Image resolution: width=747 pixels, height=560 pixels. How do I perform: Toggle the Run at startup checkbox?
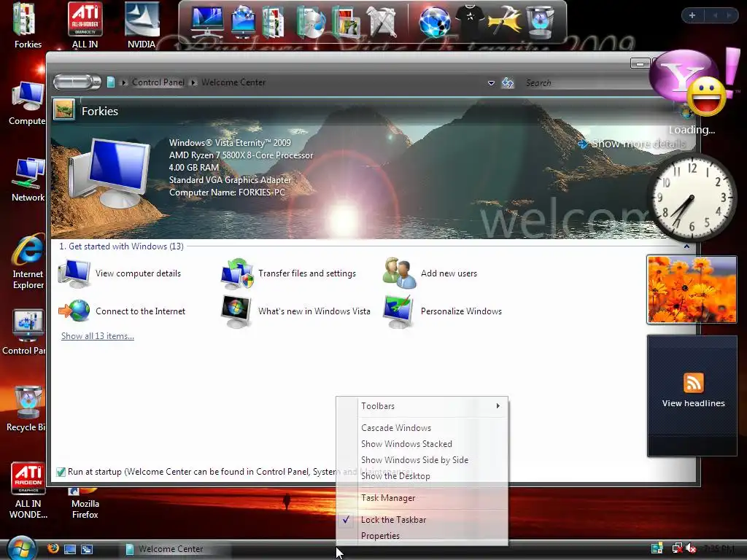click(x=61, y=472)
